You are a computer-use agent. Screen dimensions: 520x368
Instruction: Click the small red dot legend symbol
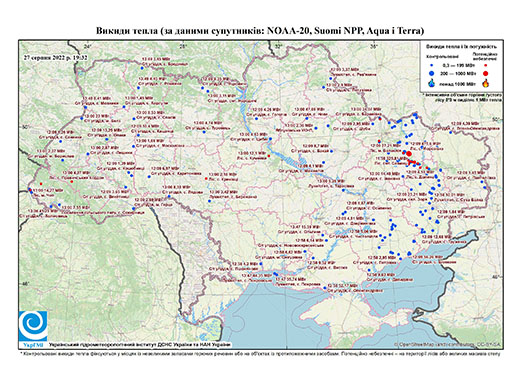point(486,66)
